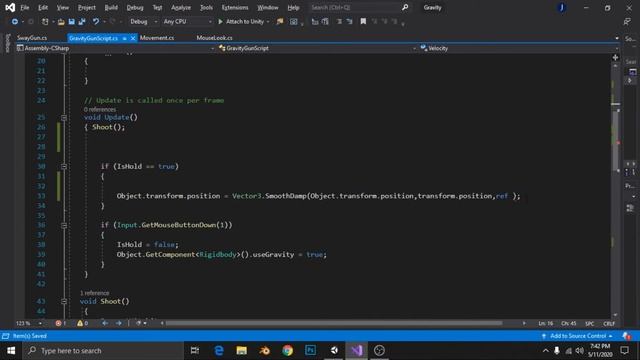Open the File menu
640x360 pixels.
(25, 7)
